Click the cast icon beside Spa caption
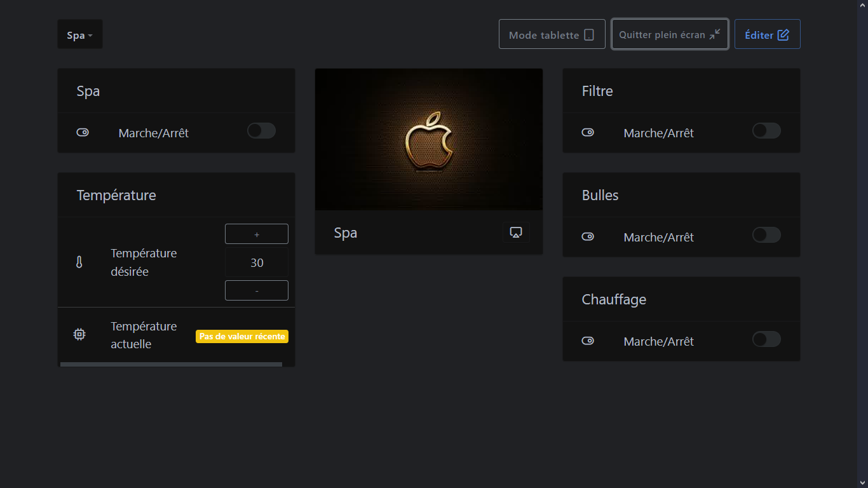Screen dimensions: 868x488 tap(516, 233)
